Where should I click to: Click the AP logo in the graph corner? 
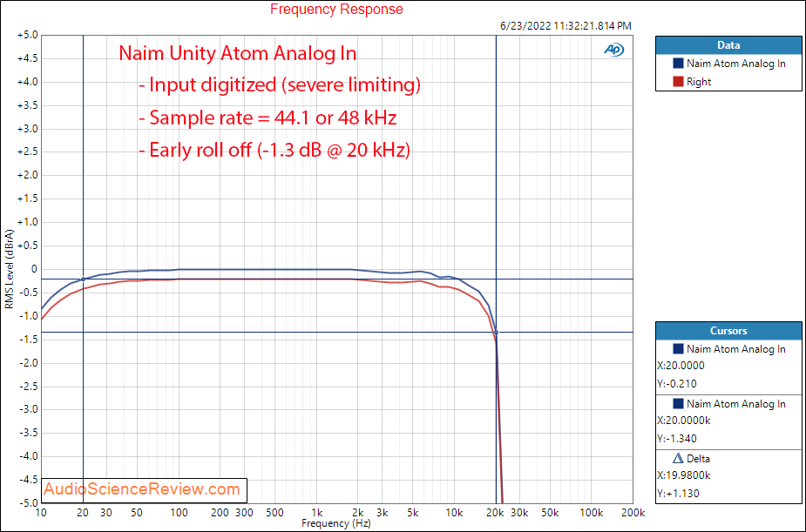click(613, 50)
